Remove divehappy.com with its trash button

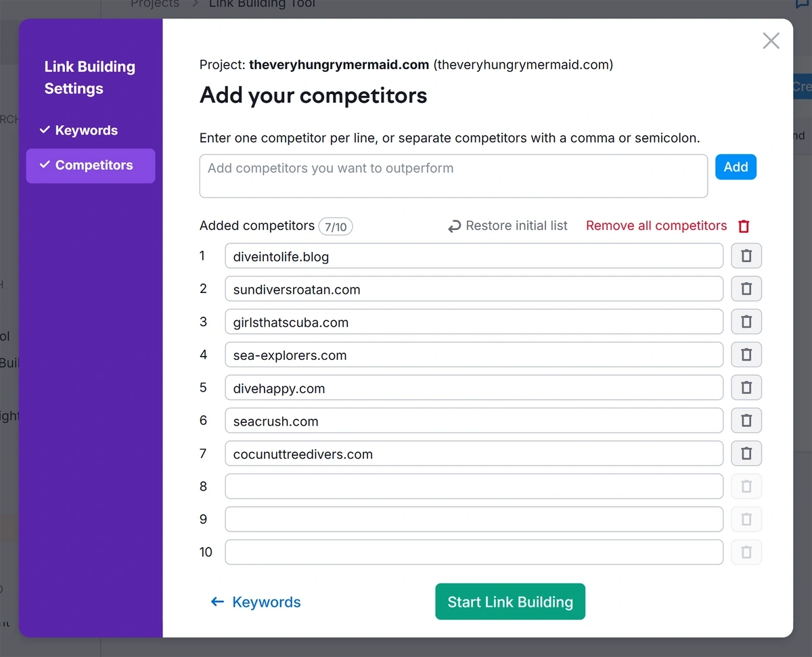coord(746,388)
